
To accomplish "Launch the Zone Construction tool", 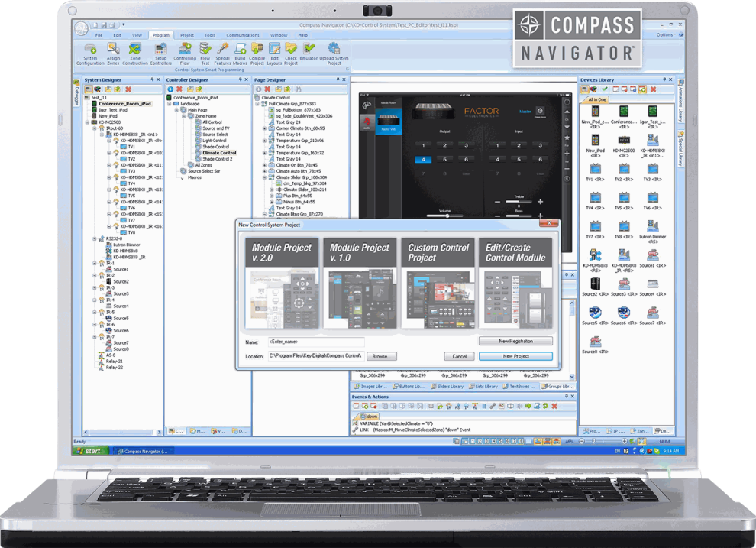I will [x=135, y=50].
